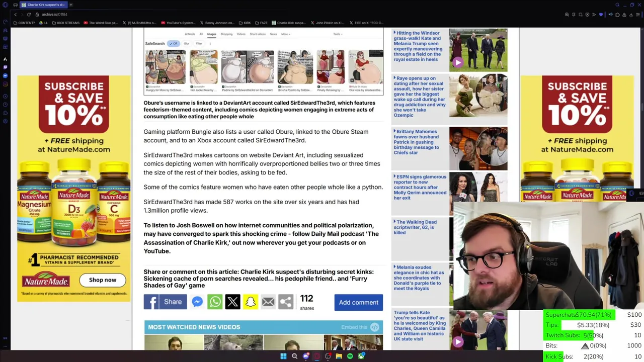Open the ad blocker shield icon
This screenshot has width=644, height=362.
click(x=587, y=15)
